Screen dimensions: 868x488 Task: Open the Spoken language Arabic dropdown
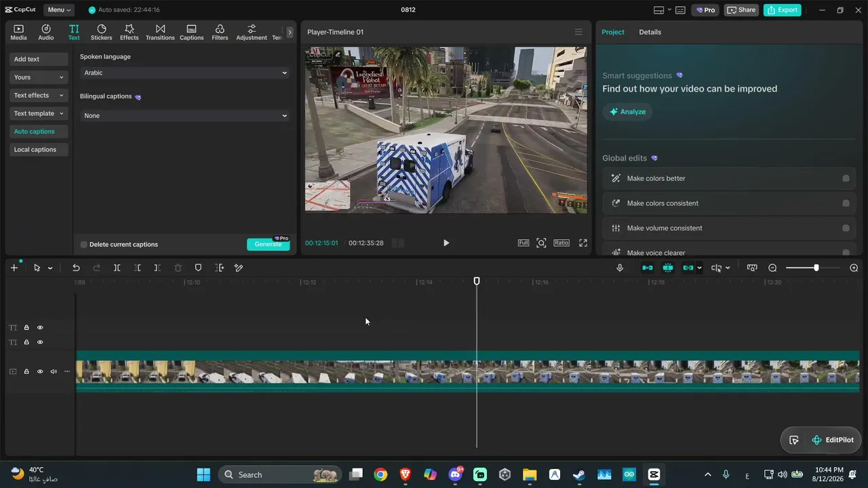[185, 73]
